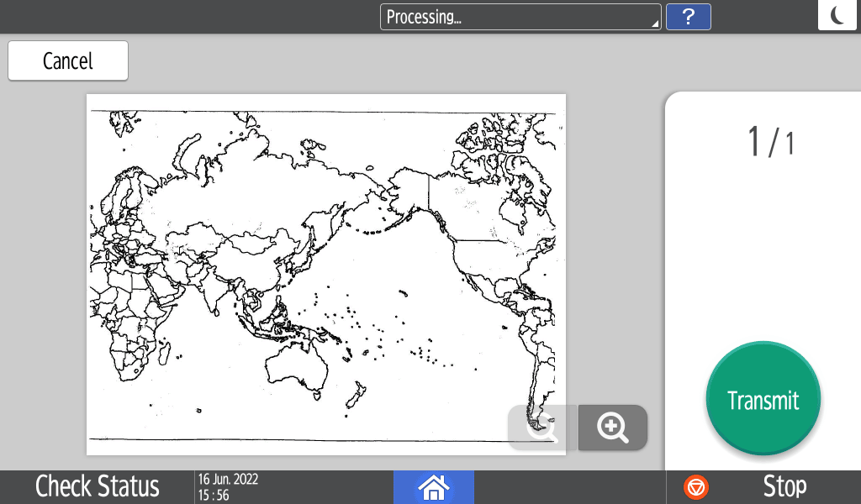Screen dimensions: 861x504
Task: Click the red Stop icon
Action: tap(696, 487)
